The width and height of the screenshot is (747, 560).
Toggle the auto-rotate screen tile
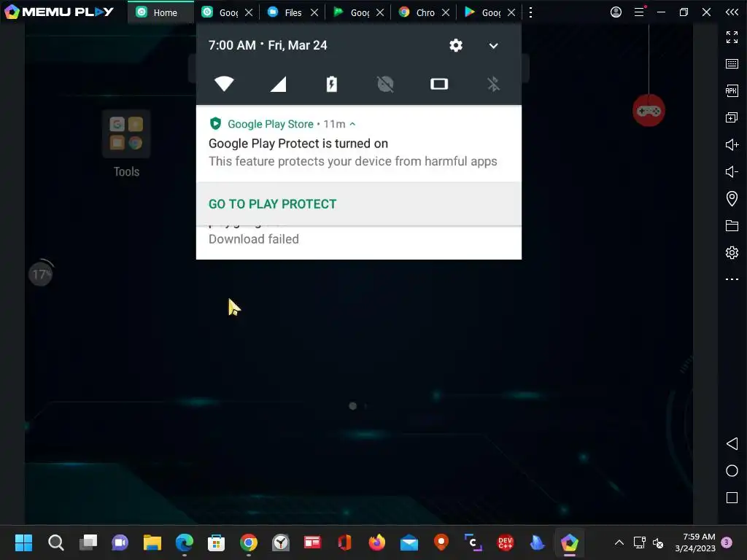tap(439, 84)
